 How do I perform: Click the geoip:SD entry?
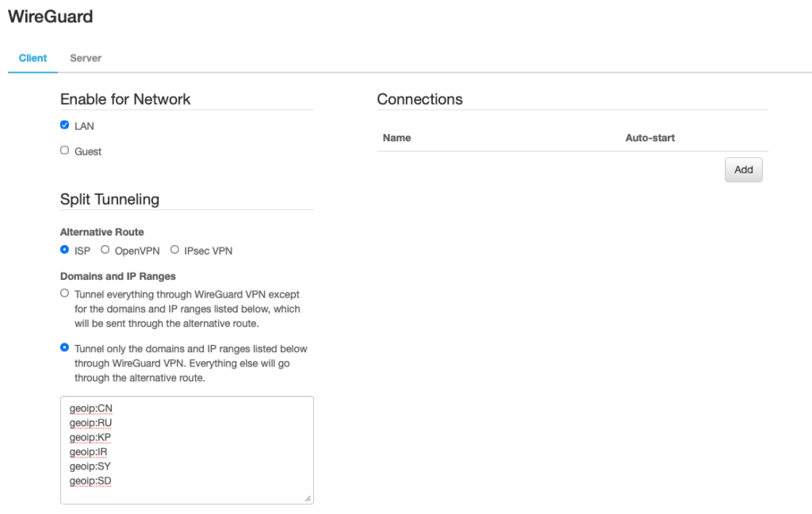[90, 480]
